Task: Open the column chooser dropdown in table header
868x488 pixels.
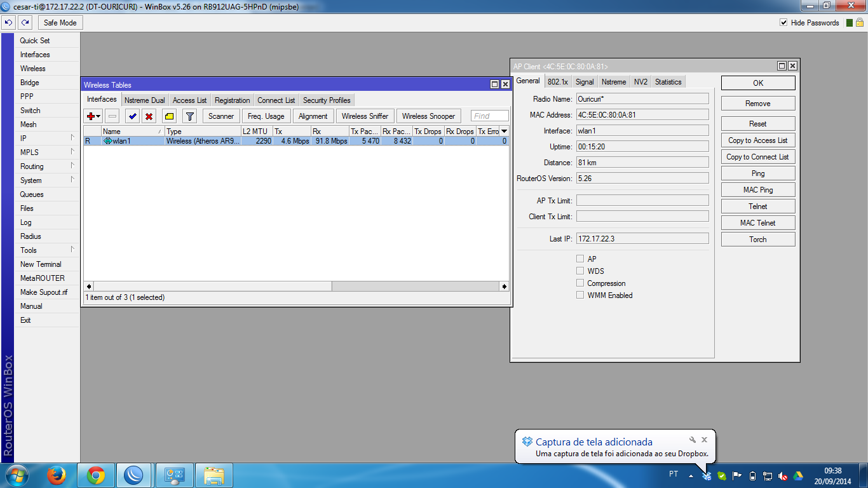Action: pyautogui.click(x=505, y=132)
